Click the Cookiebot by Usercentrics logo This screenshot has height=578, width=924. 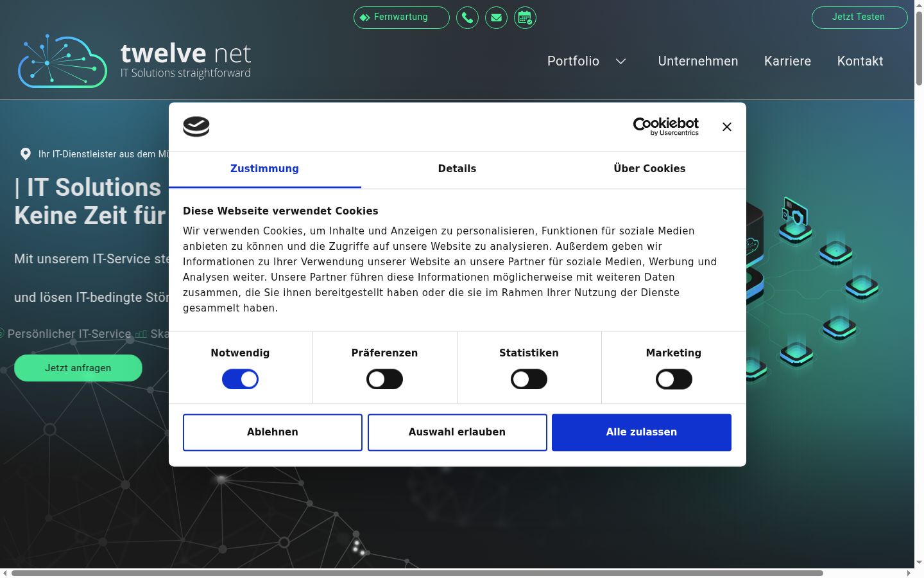click(665, 127)
